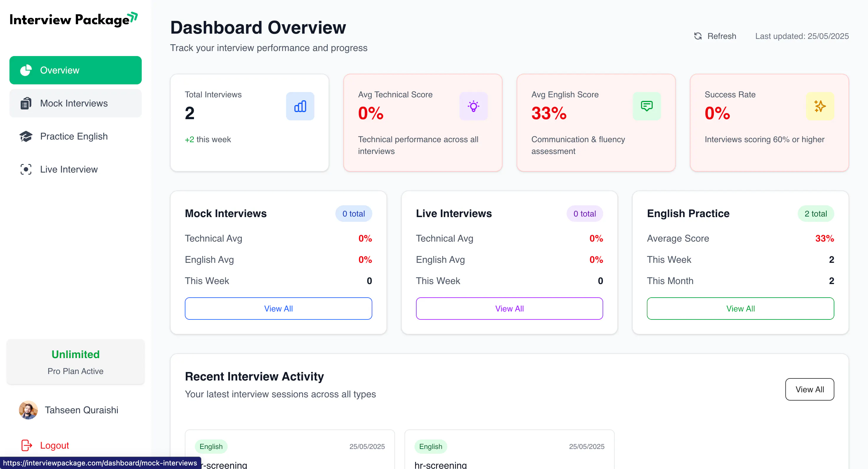Click the '+2 this week' text

208,140
